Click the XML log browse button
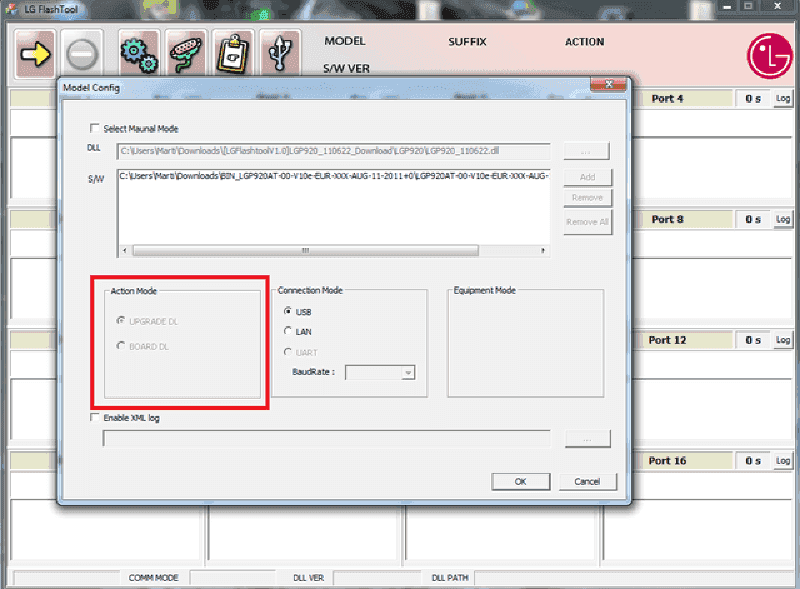Screen dimensions: 800x589 tap(588, 439)
